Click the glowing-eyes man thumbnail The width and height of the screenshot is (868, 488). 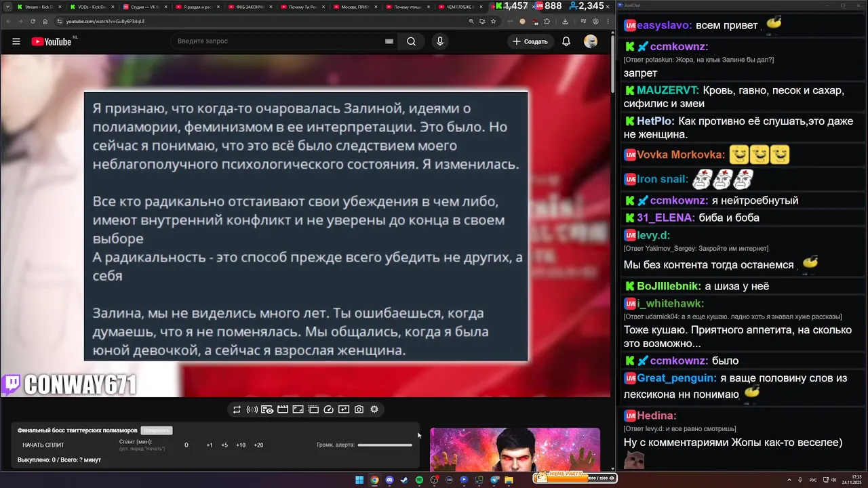pyautogui.click(x=515, y=449)
